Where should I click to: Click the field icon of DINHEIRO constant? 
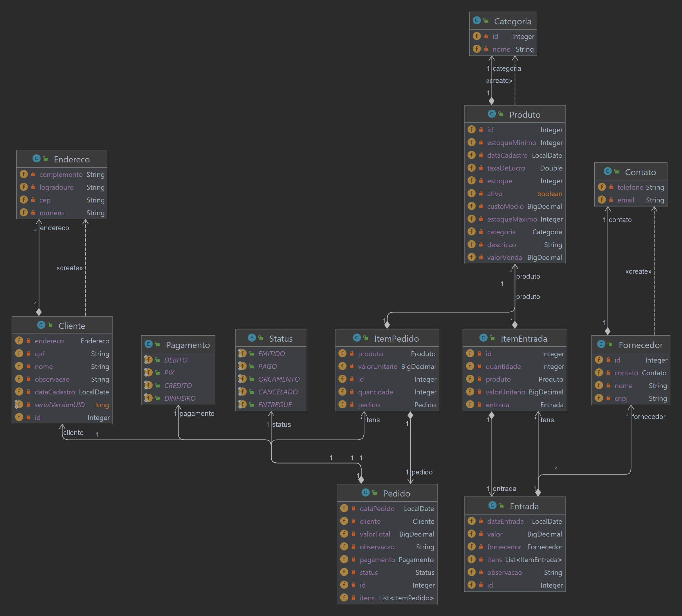[148, 398]
